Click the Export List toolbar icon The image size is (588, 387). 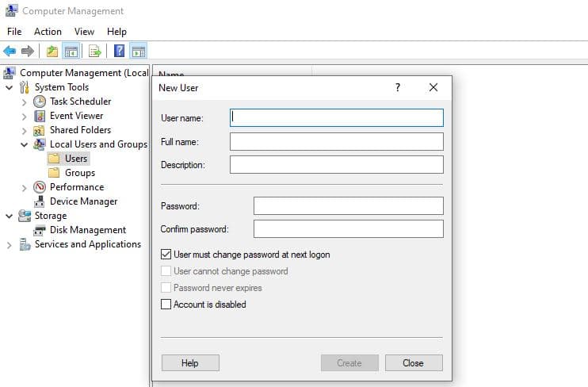(95, 52)
